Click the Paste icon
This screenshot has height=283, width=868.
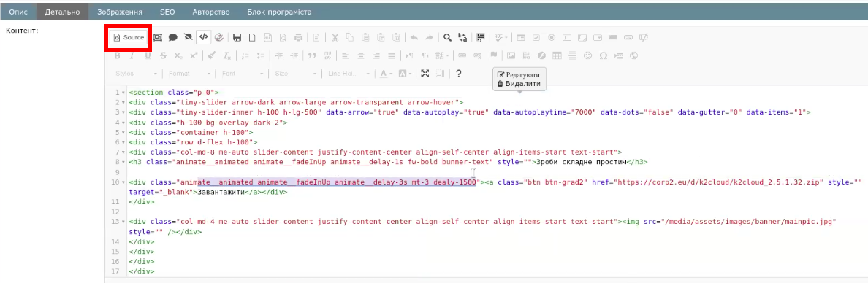tap(365, 38)
